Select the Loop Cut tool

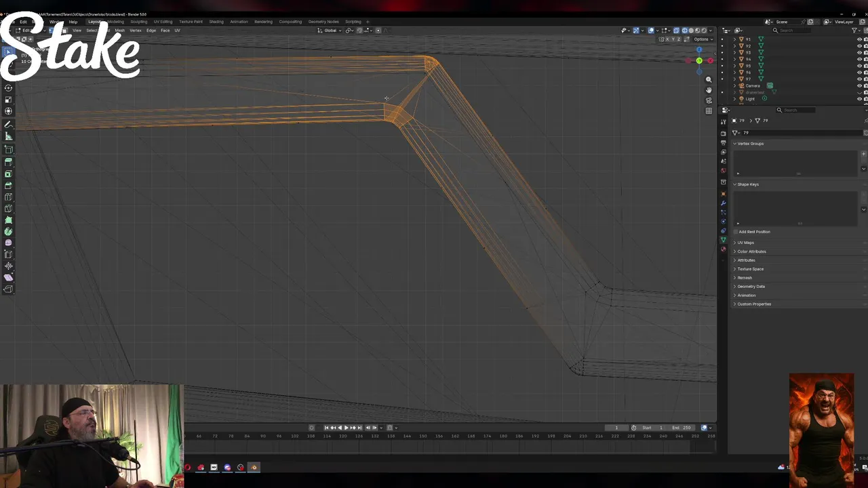8,197
